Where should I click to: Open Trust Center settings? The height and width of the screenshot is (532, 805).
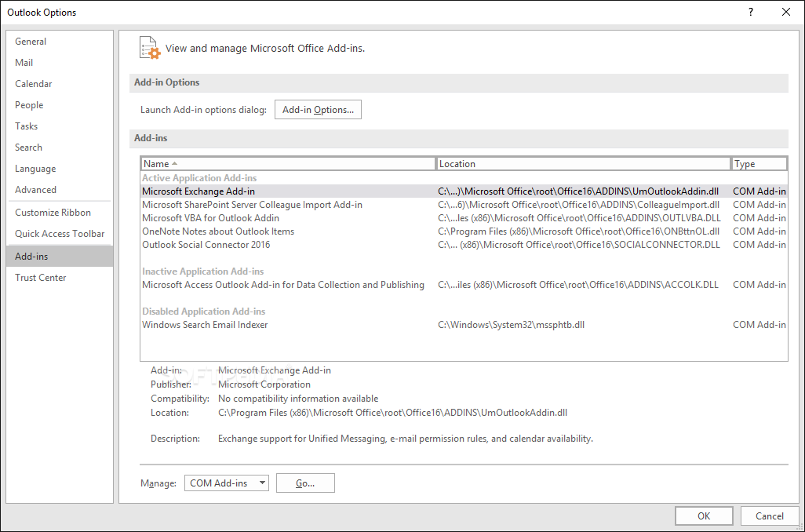60,277
